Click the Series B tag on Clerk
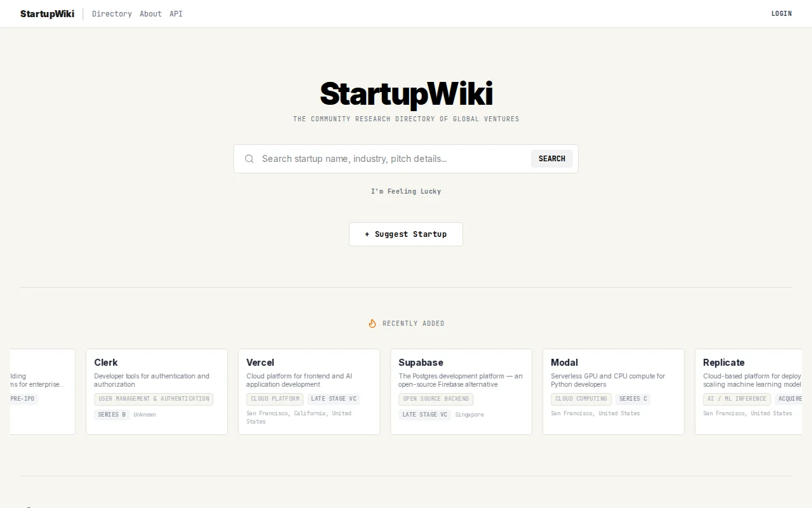Image resolution: width=812 pixels, height=508 pixels. (112, 415)
